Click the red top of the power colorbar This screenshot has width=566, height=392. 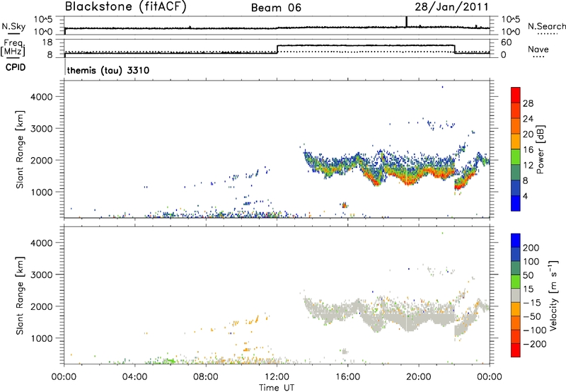[516, 95]
